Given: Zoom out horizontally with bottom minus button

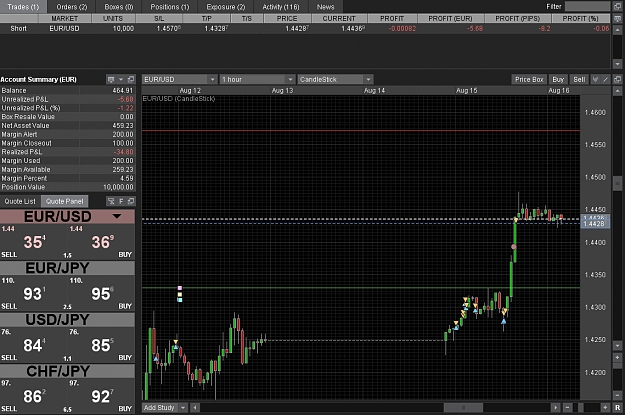Looking at the screenshot, I should 567,407.
